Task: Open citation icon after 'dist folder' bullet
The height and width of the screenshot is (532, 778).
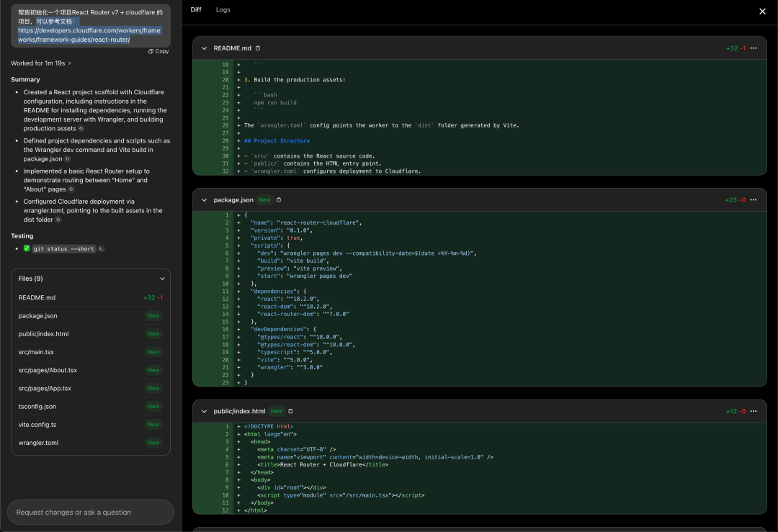Action: coord(58,219)
